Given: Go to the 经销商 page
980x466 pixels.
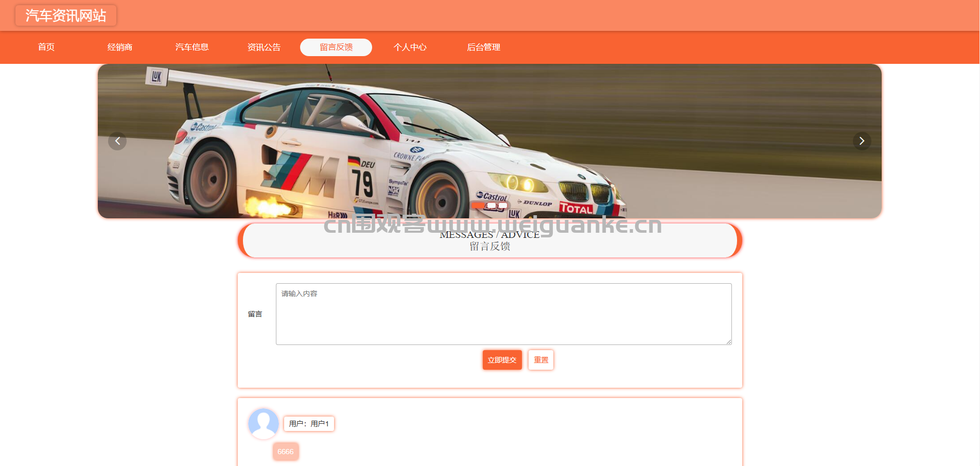Looking at the screenshot, I should pyautogui.click(x=120, y=47).
